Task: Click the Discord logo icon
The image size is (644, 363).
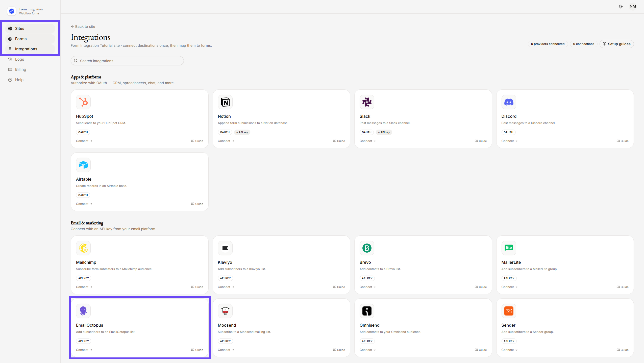Action: point(509,102)
